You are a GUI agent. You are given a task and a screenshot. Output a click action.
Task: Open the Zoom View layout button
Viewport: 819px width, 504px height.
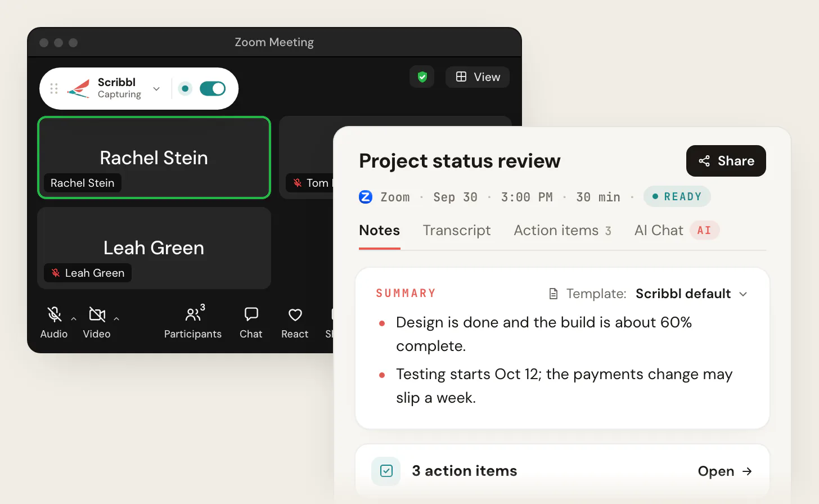[x=478, y=77]
